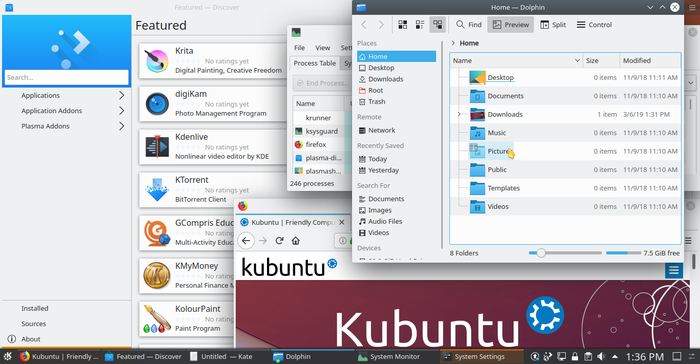Viewport: 700px width, 364px height.
Task: Open Home in Dolphin Places panel
Action: 396,57
